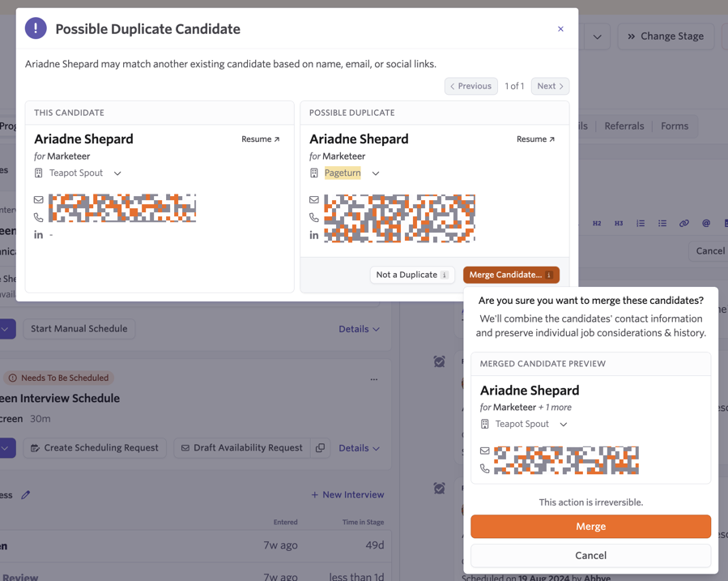This screenshot has height=581, width=728.
Task: Confirm with the orange Merge button
Action: (590, 526)
